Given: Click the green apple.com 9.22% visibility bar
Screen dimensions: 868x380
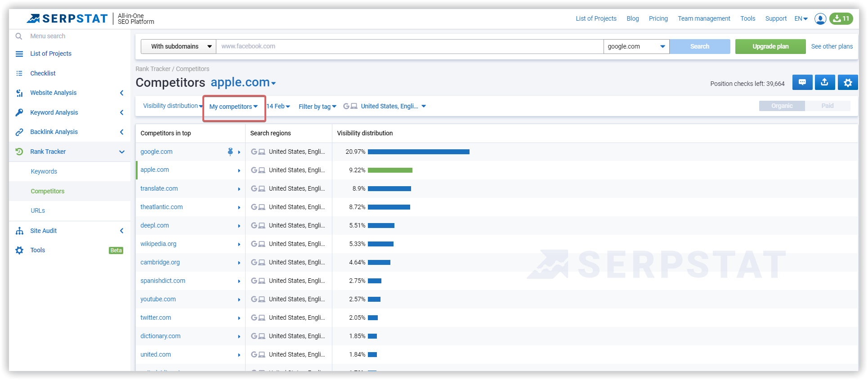Looking at the screenshot, I should click(x=390, y=170).
